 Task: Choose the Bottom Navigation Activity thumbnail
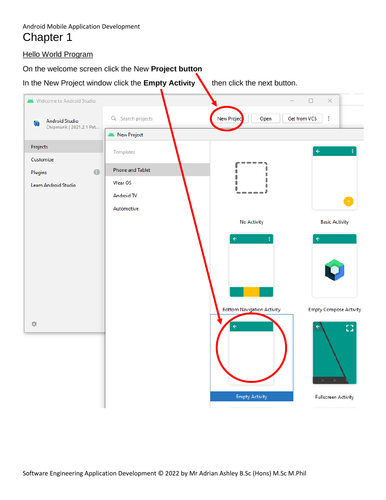click(251, 266)
